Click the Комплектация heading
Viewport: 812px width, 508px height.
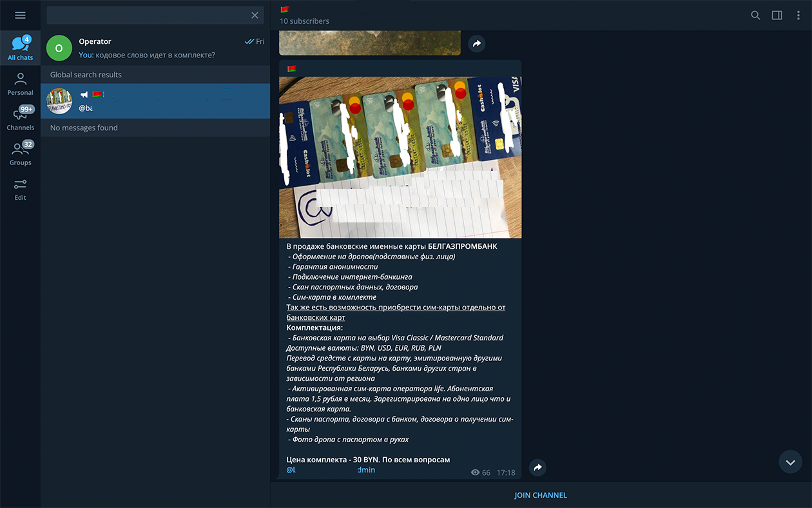(x=314, y=327)
